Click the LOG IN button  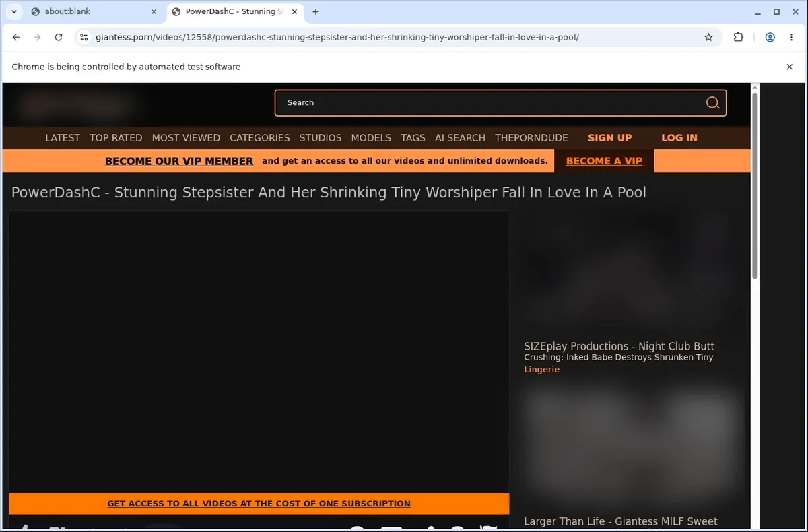[x=679, y=137]
